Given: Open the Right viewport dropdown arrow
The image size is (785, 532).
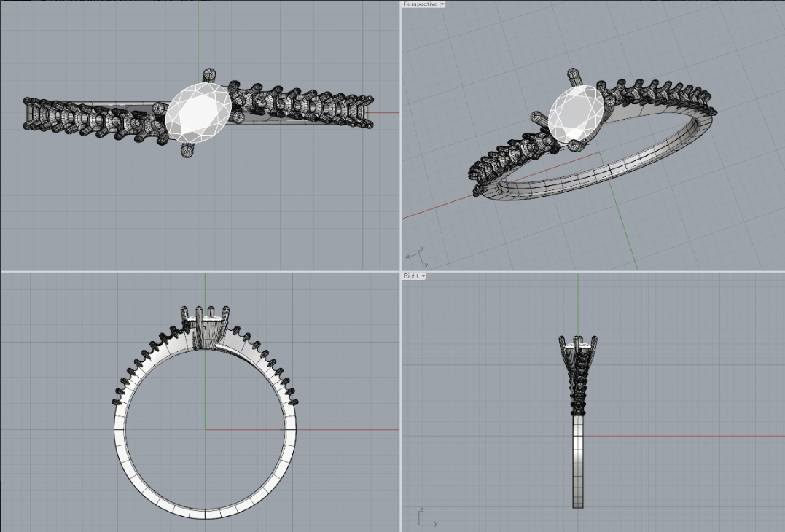Looking at the screenshot, I should point(423,275).
